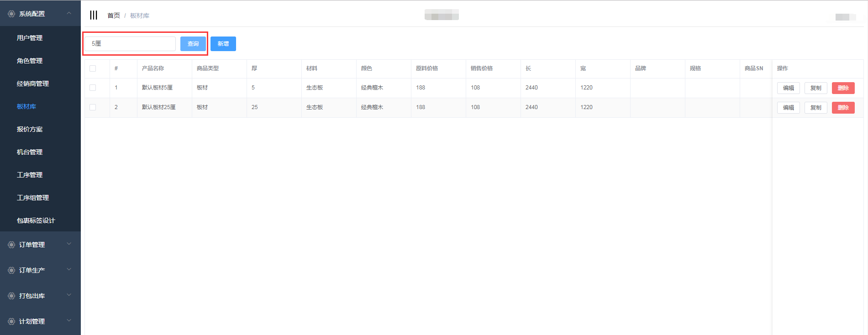Collapse the 系统配置 menu chevron

[69, 13]
